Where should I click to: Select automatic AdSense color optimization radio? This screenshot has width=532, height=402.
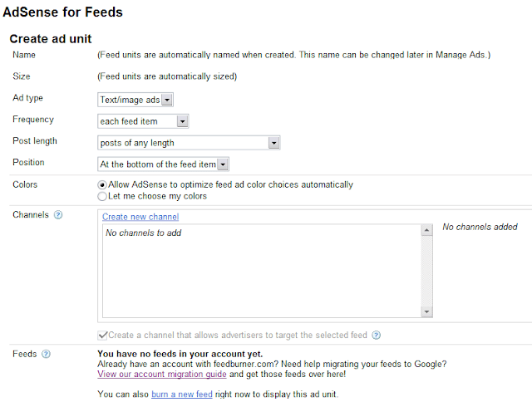102,184
